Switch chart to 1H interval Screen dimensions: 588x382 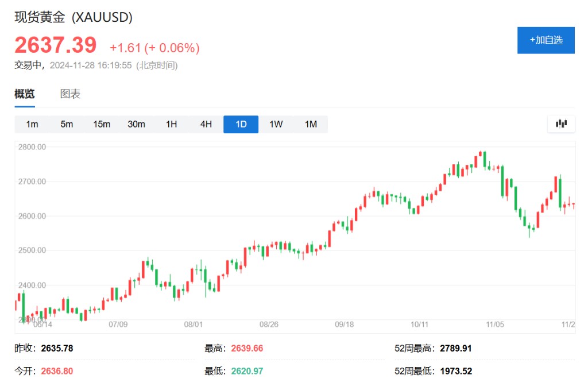point(171,124)
